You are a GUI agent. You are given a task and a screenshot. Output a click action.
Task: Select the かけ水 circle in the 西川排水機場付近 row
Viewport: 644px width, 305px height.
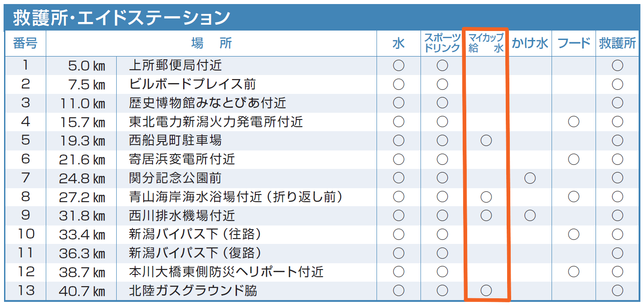point(530,216)
